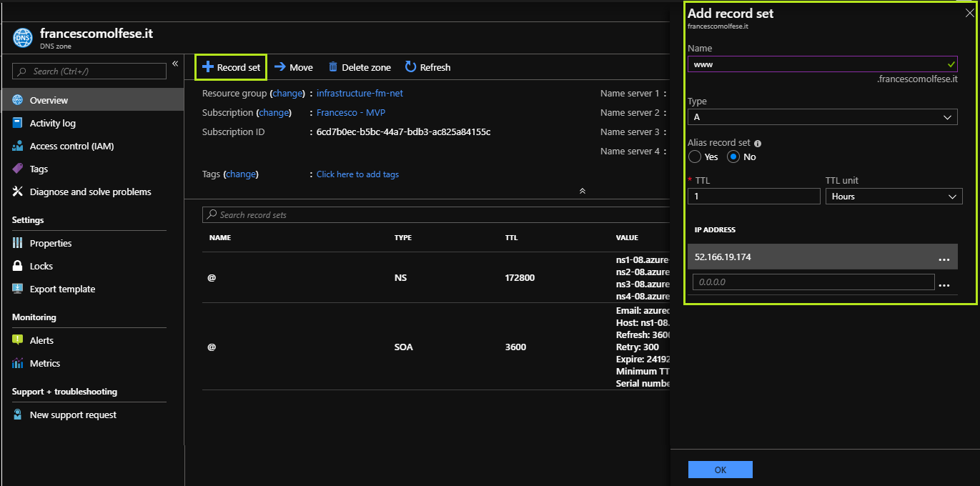Click the Export template icon
Screen dimensions: 980x486
pos(18,289)
